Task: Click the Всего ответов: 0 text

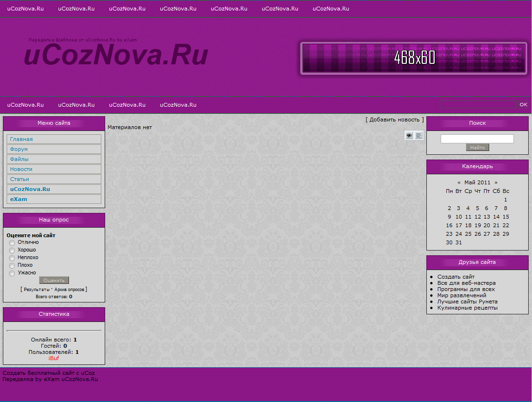Action: [54, 296]
